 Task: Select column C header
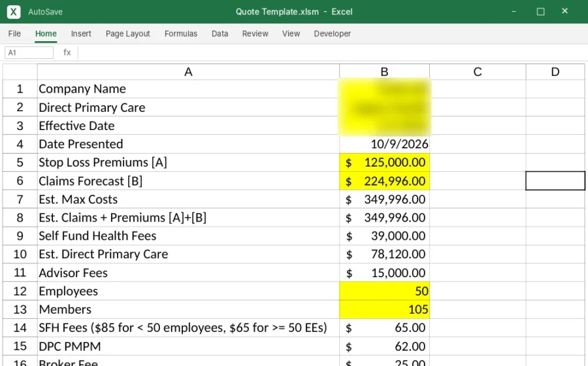pyautogui.click(x=478, y=72)
